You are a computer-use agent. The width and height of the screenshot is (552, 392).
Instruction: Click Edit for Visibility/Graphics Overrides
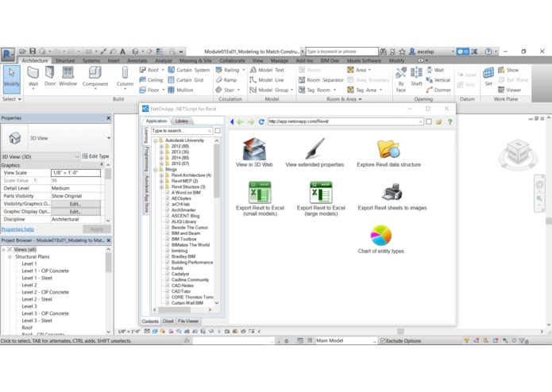(x=75, y=204)
